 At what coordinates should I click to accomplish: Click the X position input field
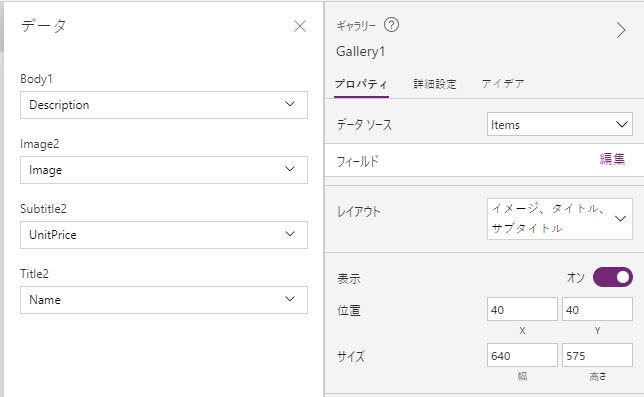click(x=522, y=309)
